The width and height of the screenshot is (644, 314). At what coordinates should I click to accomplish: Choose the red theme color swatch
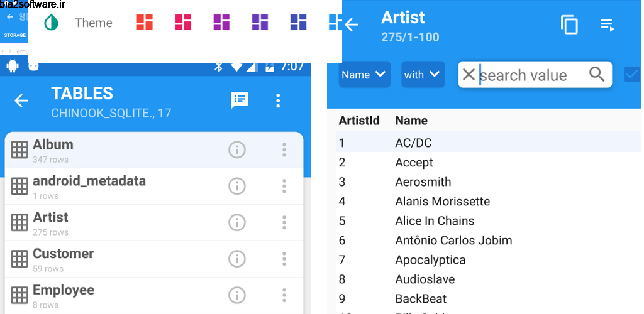click(x=145, y=23)
